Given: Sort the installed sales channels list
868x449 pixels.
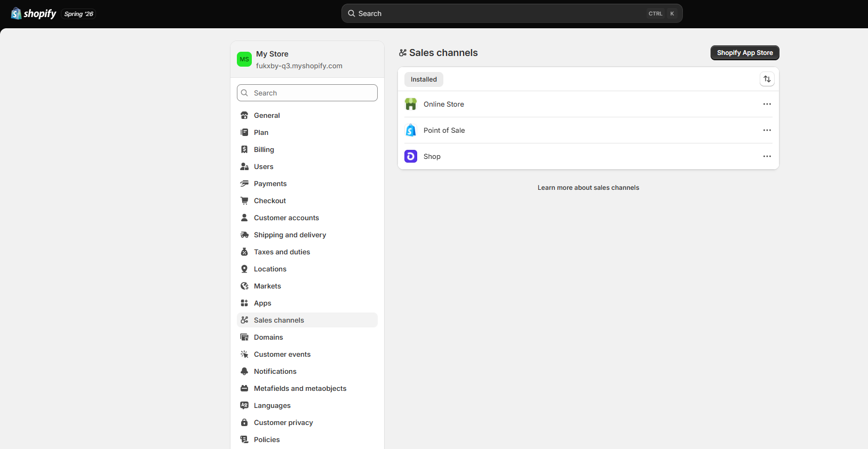Looking at the screenshot, I should click(x=767, y=79).
